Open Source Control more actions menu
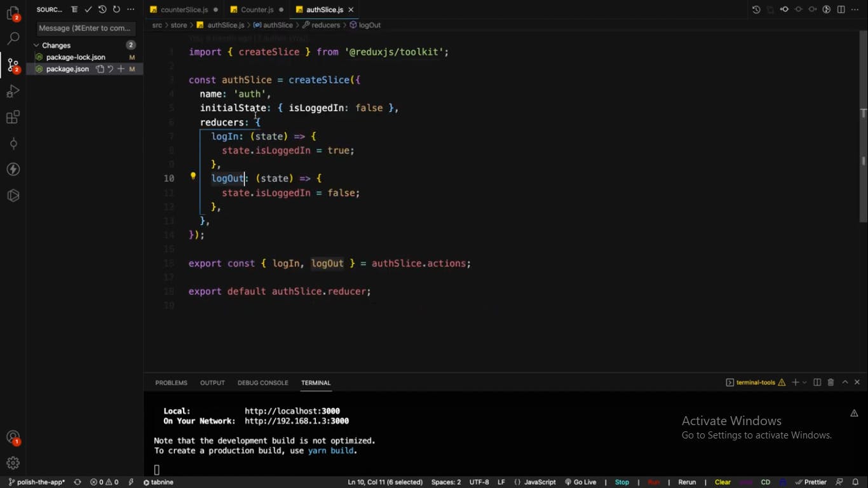The image size is (868, 488). tap(130, 10)
